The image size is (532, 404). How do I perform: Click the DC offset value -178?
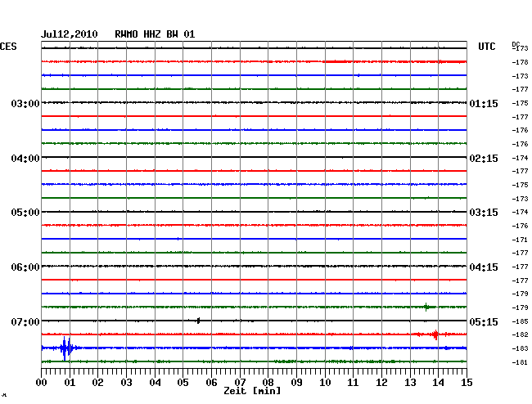coord(520,62)
